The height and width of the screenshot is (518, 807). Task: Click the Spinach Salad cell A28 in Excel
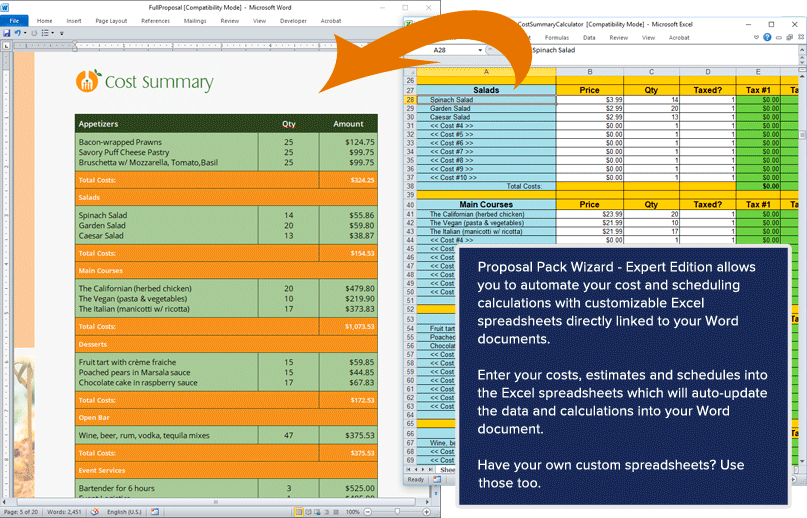click(486, 100)
